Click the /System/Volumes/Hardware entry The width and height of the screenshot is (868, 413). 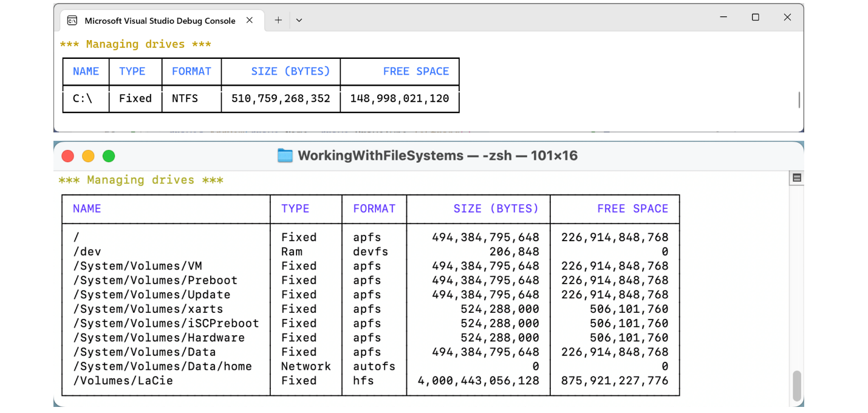point(159,338)
